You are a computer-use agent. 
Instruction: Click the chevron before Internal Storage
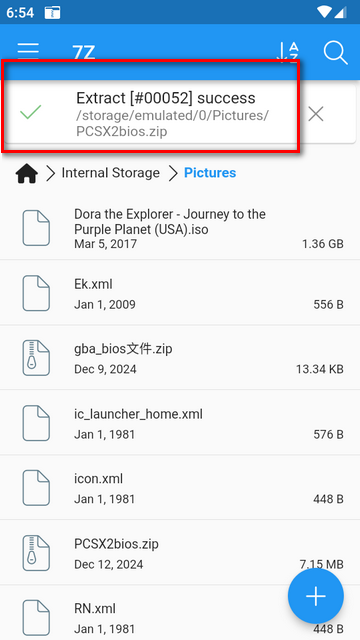(51, 173)
